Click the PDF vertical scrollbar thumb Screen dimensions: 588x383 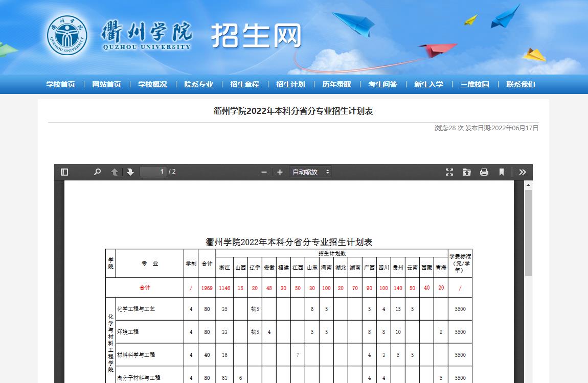(x=528, y=233)
